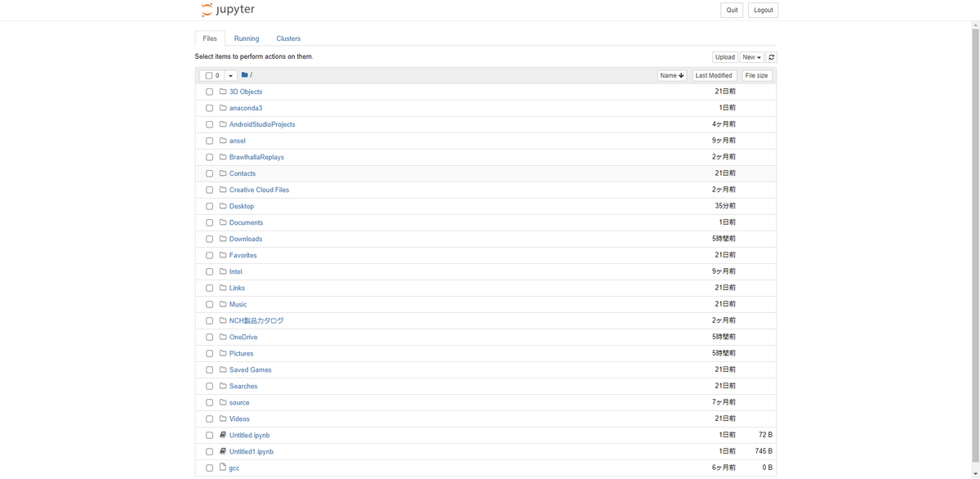Sort by File size
The height and width of the screenshot is (479, 980).
click(x=756, y=75)
